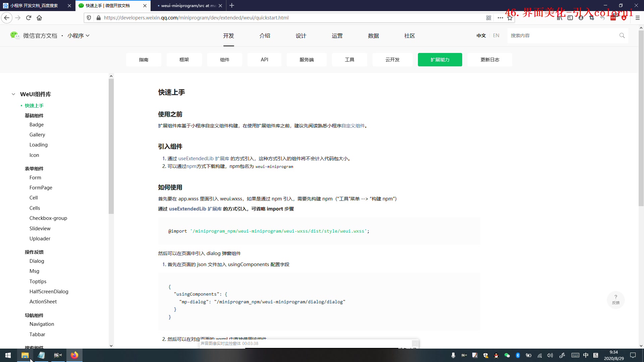Open the Windows Start menu
This screenshot has width=644, height=362.
tap(8, 355)
